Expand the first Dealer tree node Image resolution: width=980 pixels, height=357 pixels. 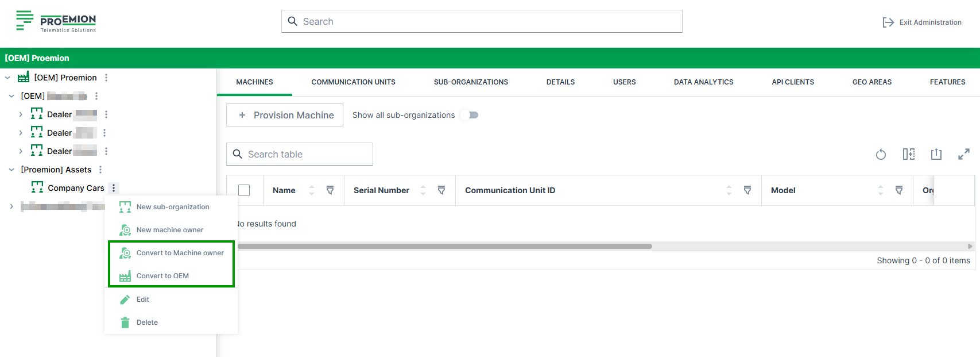point(21,114)
